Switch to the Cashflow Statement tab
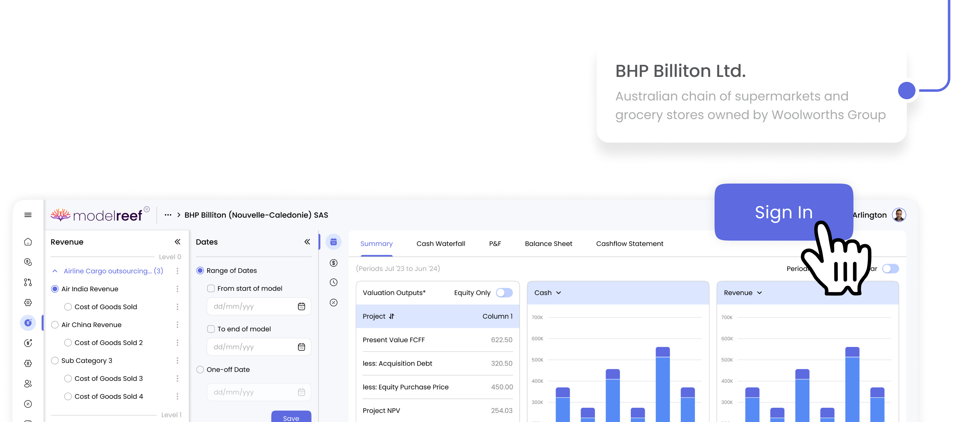 point(630,244)
